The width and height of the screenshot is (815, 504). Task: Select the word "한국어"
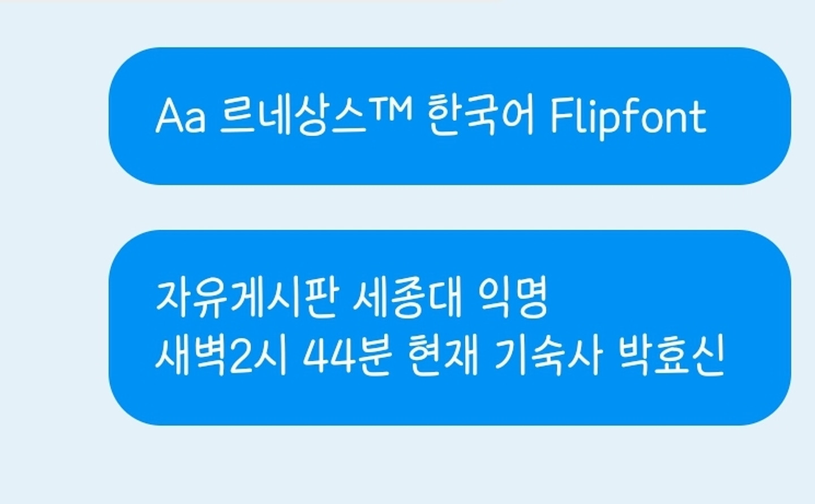click(481, 116)
